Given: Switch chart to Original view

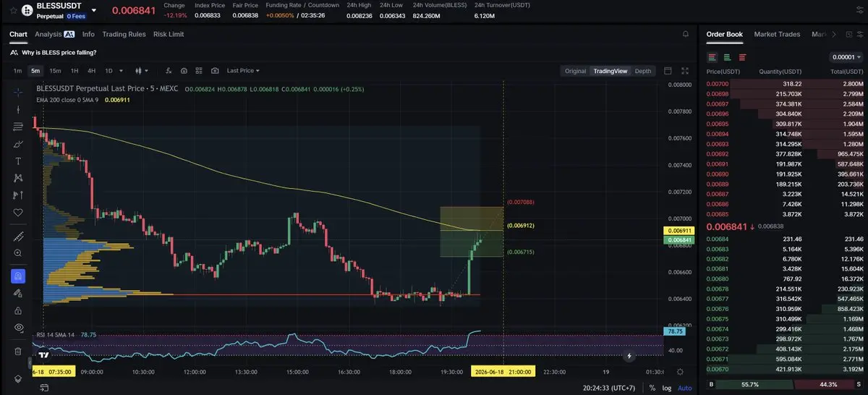Looking at the screenshot, I should tap(576, 71).
